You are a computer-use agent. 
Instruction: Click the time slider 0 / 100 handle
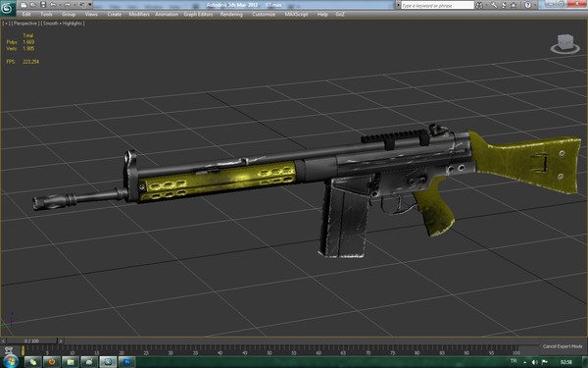coord(31,341)
